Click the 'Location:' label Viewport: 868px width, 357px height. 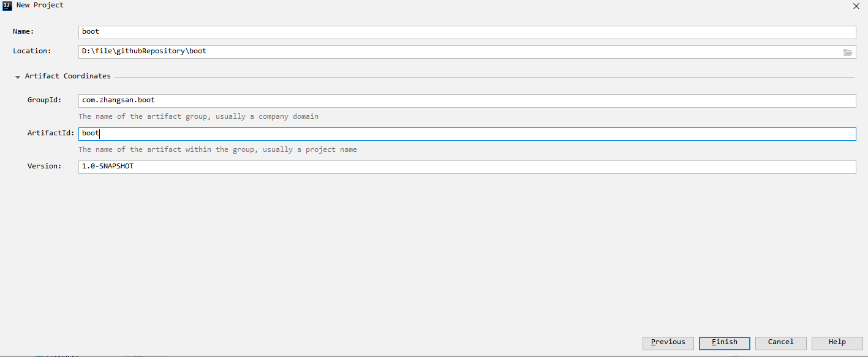pos(32,51)
